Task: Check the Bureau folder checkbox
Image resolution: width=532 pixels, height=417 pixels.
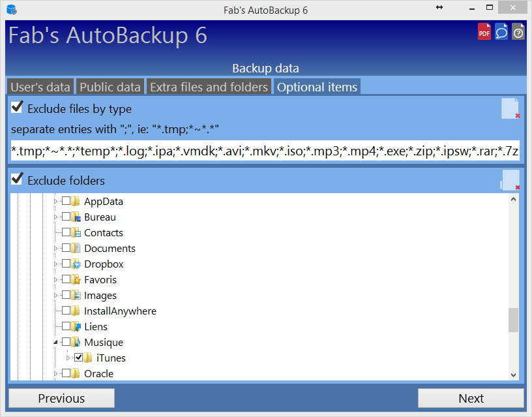Action: 66,216
